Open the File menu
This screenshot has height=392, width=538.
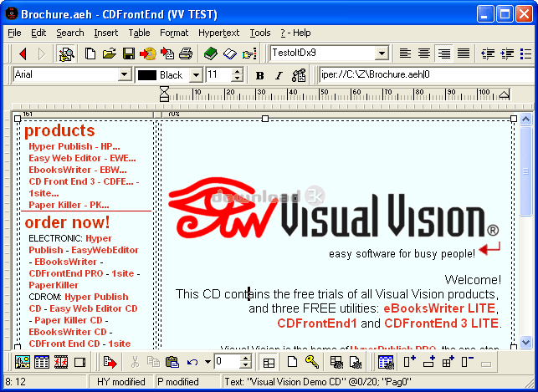[x=14, y=33]
